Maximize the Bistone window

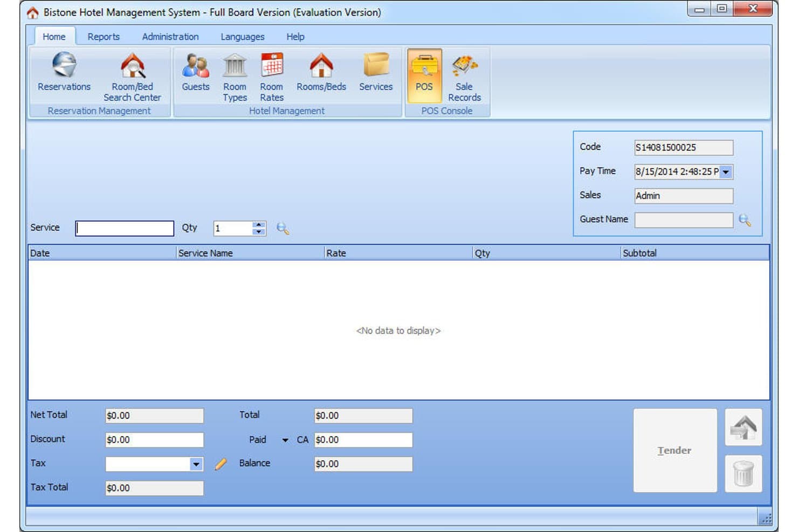pos(722,9)
